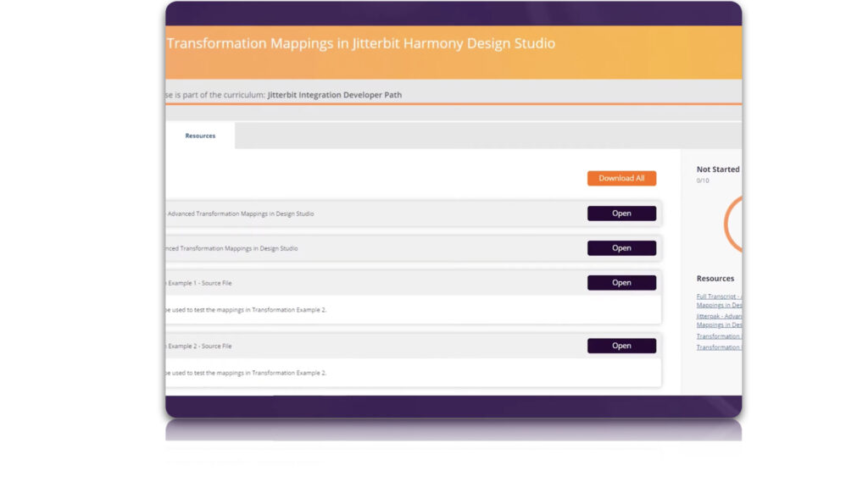Click Transformation link directly below Jitterpak link

pyautogui.click(x=719, y=336)
